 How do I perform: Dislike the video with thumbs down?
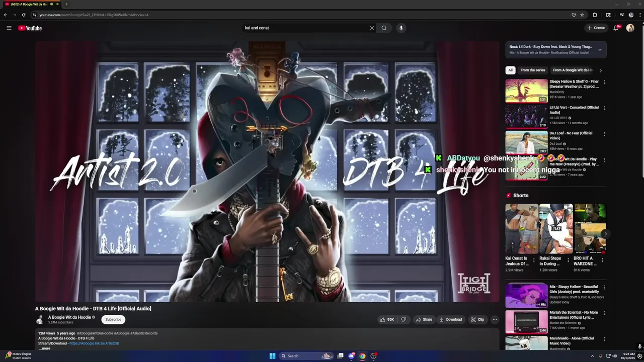[x=403, y=319]
